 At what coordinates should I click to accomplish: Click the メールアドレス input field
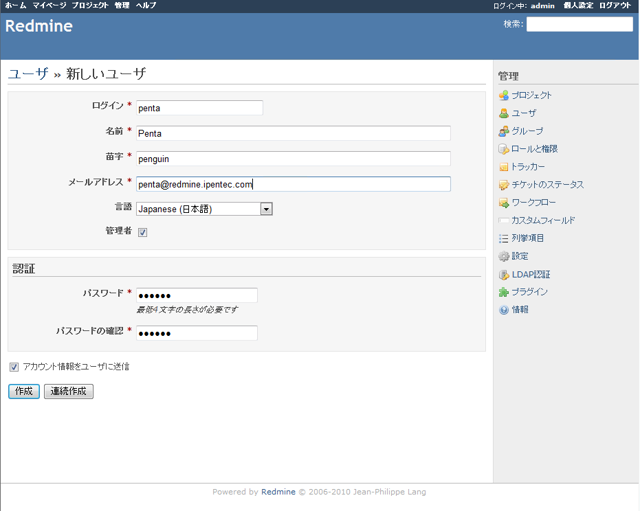[293, 184]
